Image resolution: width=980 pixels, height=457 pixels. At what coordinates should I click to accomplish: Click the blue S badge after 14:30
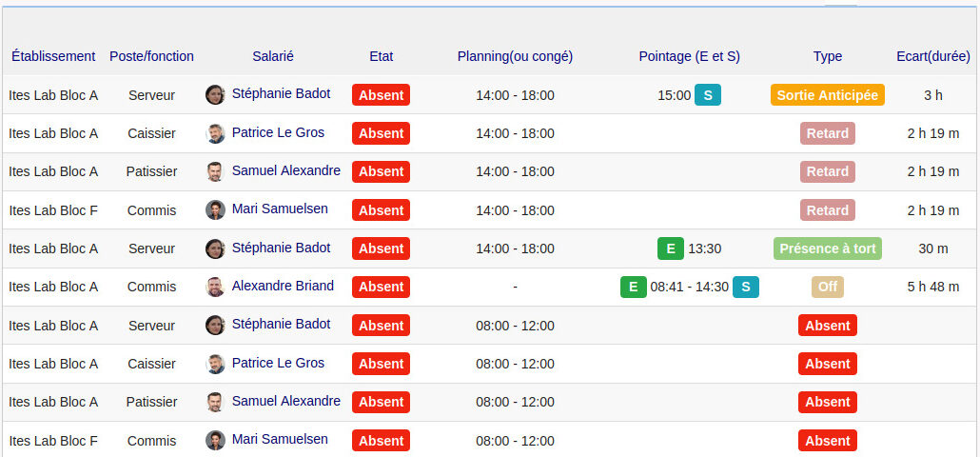point(746,287)
